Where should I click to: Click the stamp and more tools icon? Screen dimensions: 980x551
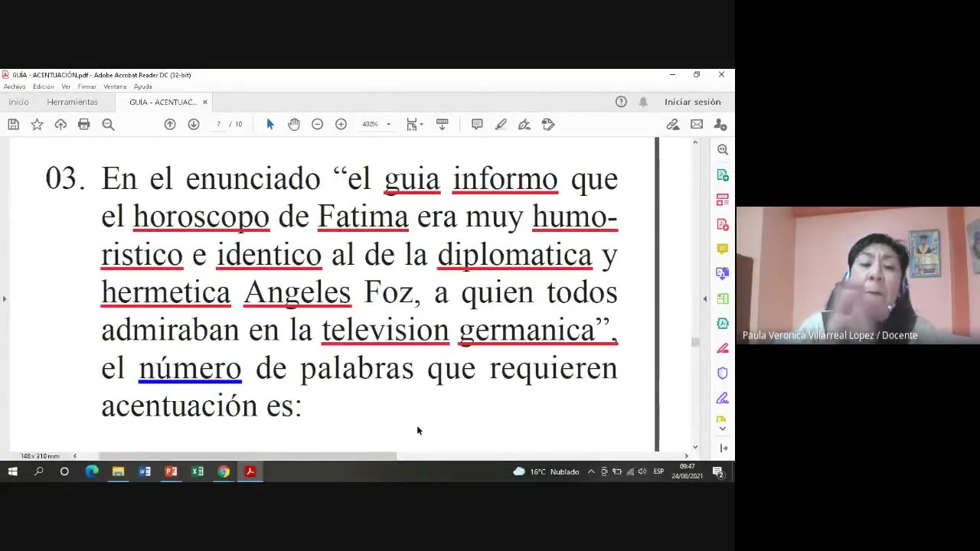tap(548, 124)
